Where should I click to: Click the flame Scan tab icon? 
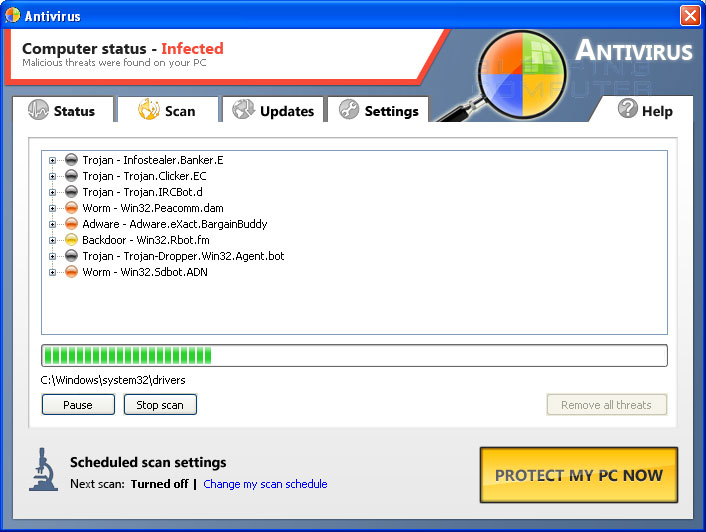[149, 109]
